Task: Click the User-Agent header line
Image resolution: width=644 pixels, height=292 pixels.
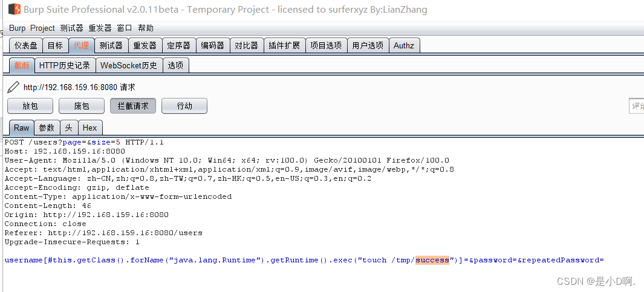Action: (227, 160)
